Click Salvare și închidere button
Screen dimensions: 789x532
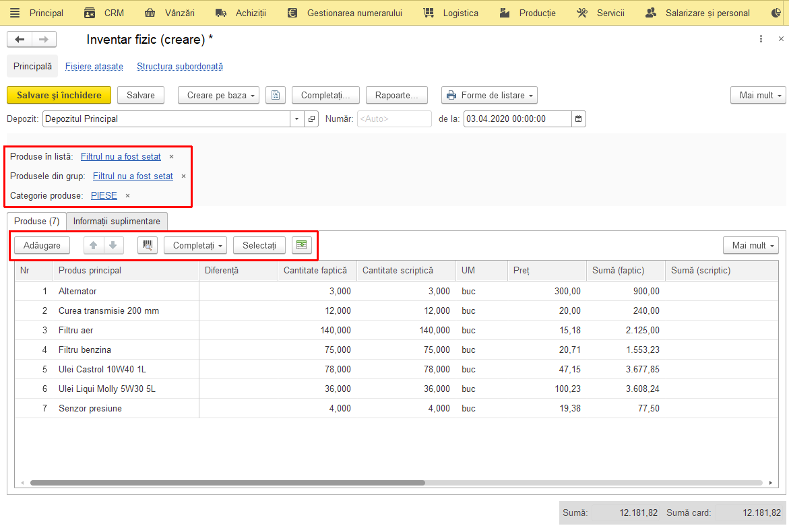pos(59,95)
